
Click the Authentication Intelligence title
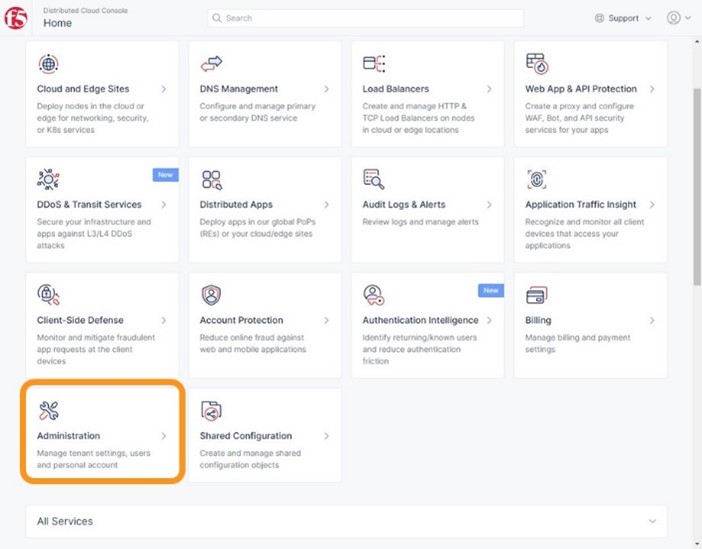[x=420, y=320]
